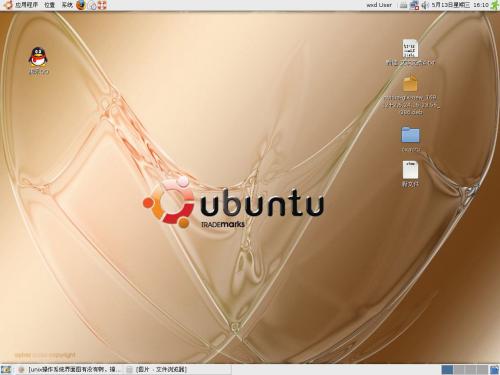Select the blue folder icon on desktop

[410, 135]
